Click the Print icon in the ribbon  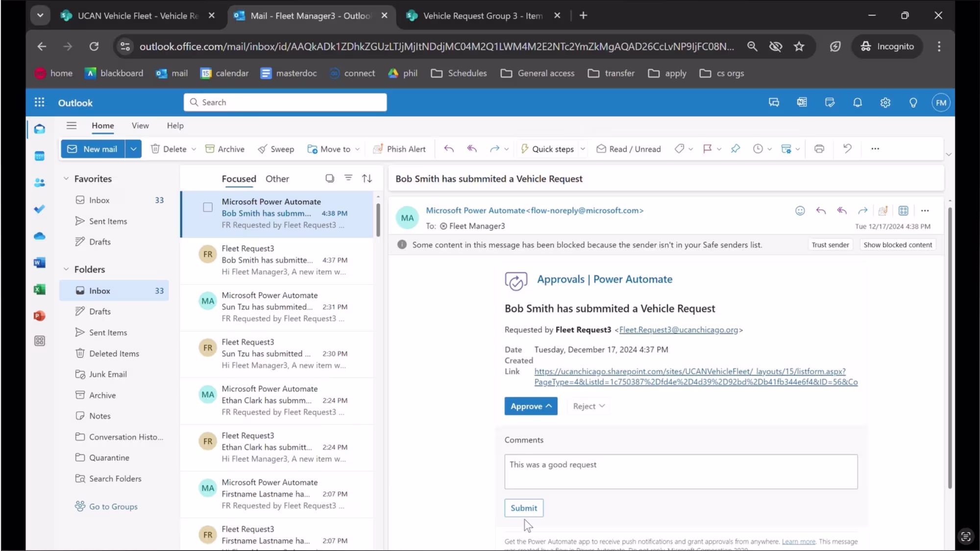point(819,149)
